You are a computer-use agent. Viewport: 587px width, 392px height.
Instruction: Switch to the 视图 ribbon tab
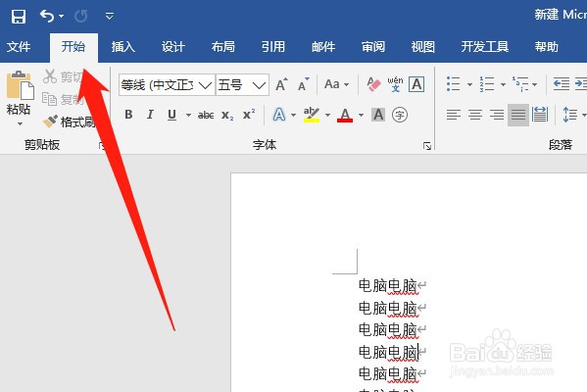coord(423,47)
